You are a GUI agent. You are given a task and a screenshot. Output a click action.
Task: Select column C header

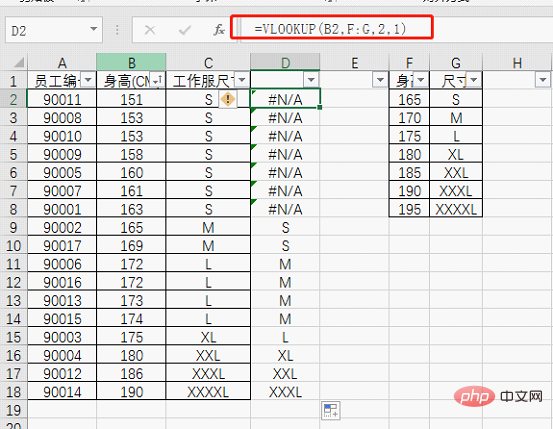click(208, 62)
